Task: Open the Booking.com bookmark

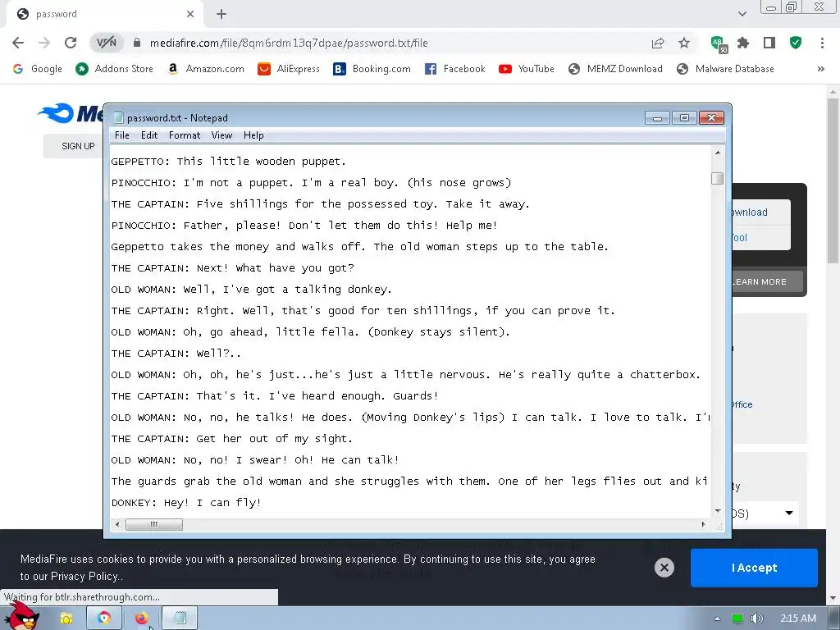Action: (372, 69)
